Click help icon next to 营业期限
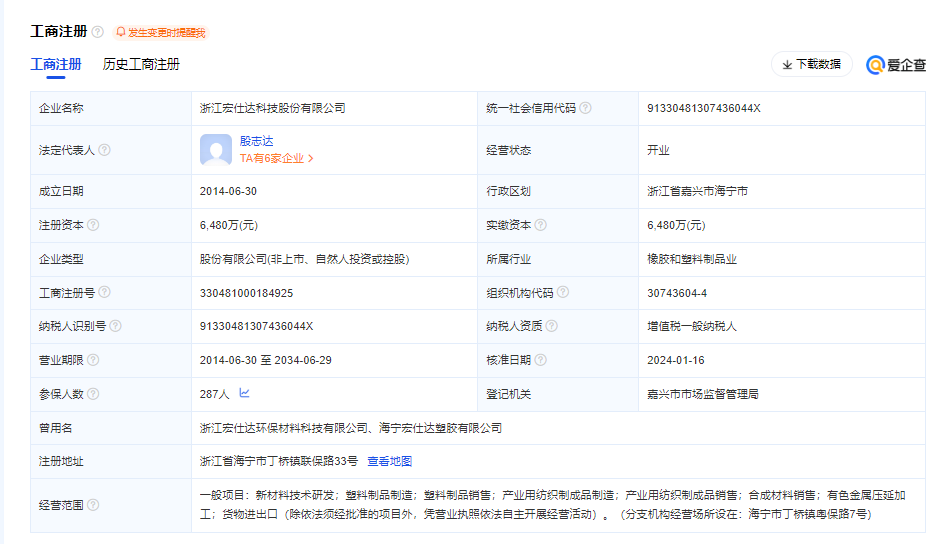The width and height of the screenshot is (944, 544). pos(93,360)
